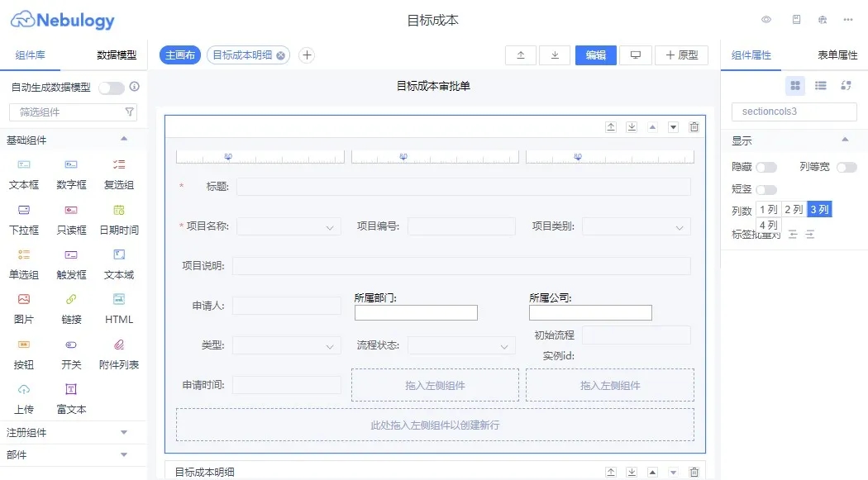Screen dimensions: 868x480
Task: Select the 文本框 text box component
Action: pos(24,175)
